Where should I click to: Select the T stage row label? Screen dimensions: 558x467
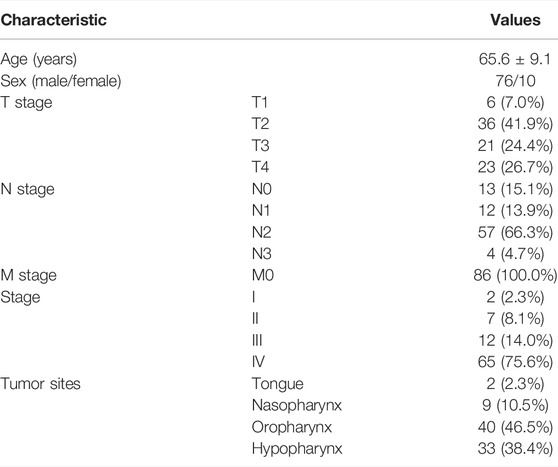(26, 103)
